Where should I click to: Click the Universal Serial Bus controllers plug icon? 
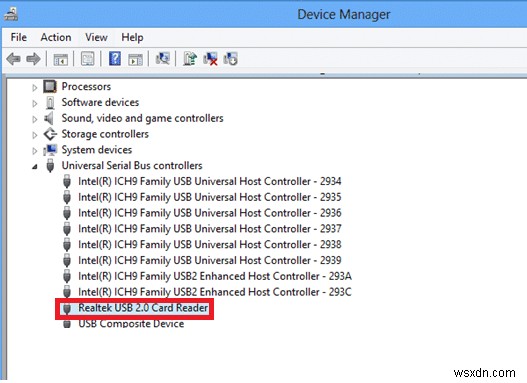50,166
